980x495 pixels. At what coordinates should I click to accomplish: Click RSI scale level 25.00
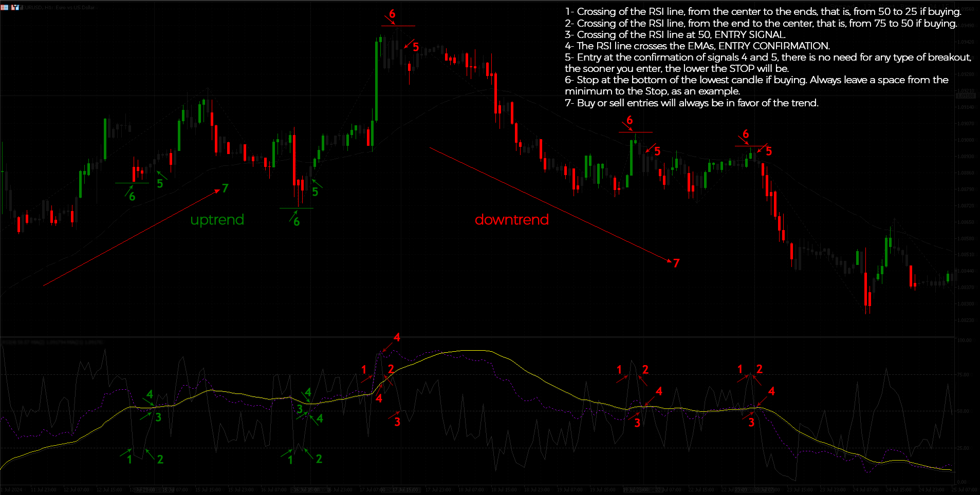(x=964, y=448)
